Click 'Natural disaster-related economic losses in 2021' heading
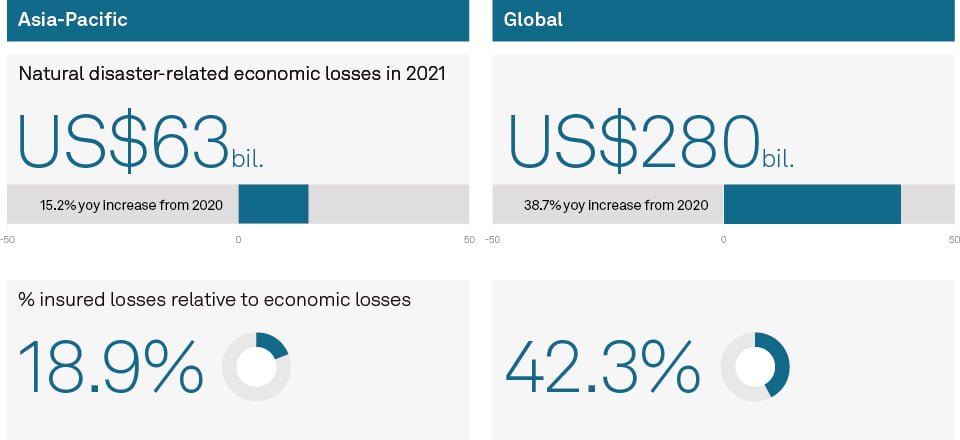 pos(232,74)
